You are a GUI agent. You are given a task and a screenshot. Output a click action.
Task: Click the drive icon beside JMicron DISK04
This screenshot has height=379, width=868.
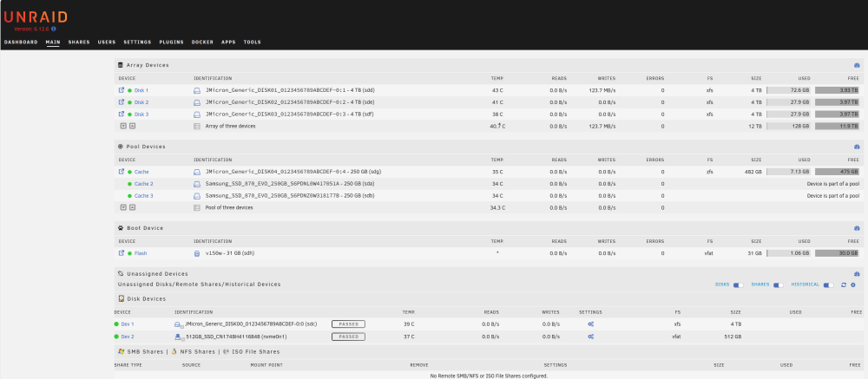tap(196, 172)
